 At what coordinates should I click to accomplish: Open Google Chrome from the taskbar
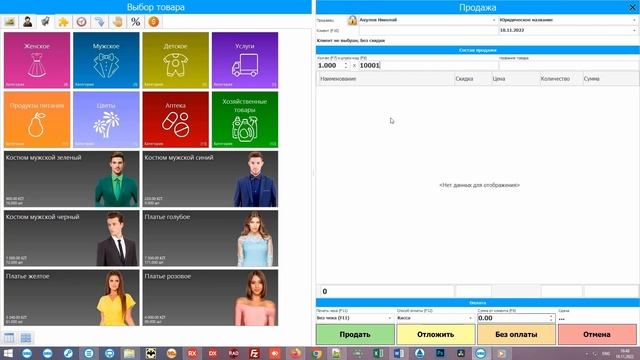(x=316, y=353)
